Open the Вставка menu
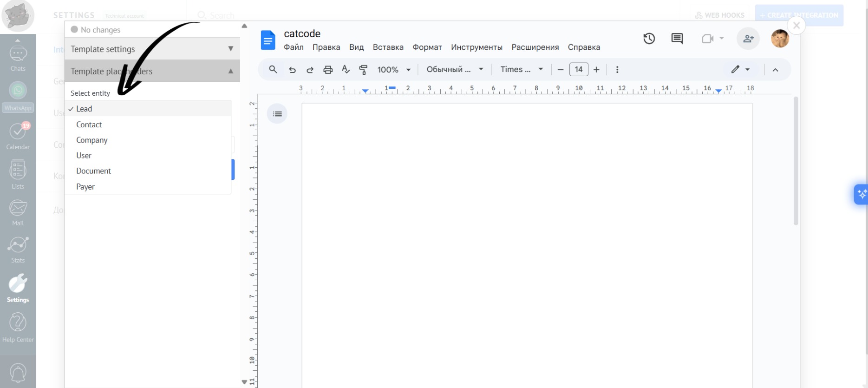Image resolution: width=868 pixels, height=388 pixels. coord(388,47)
